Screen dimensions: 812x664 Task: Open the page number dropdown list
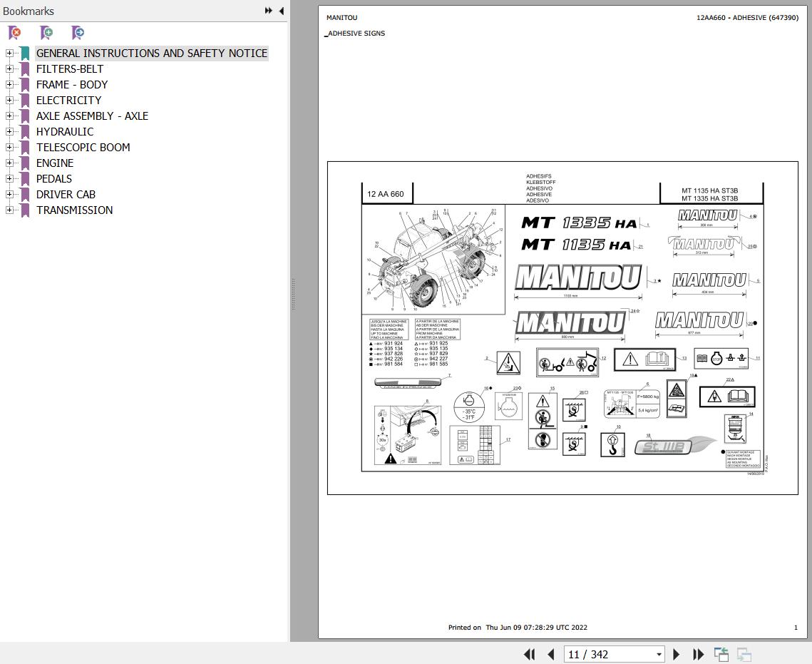click(x=659, y=654)
